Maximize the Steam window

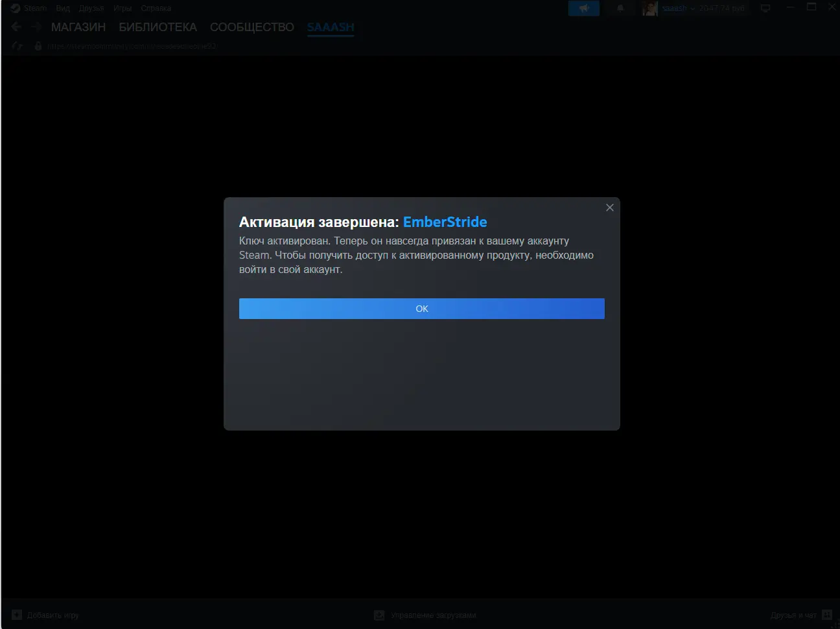click(811, 7)
